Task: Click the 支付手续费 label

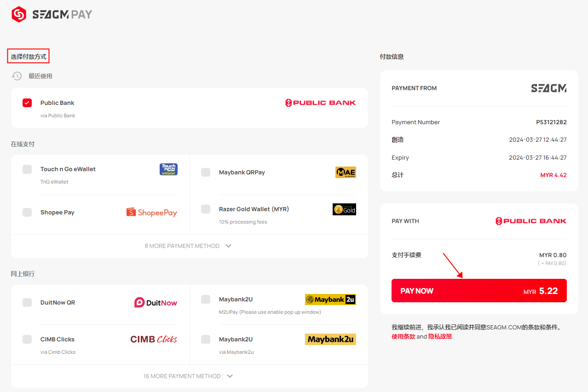Action: tap(406, 255)
